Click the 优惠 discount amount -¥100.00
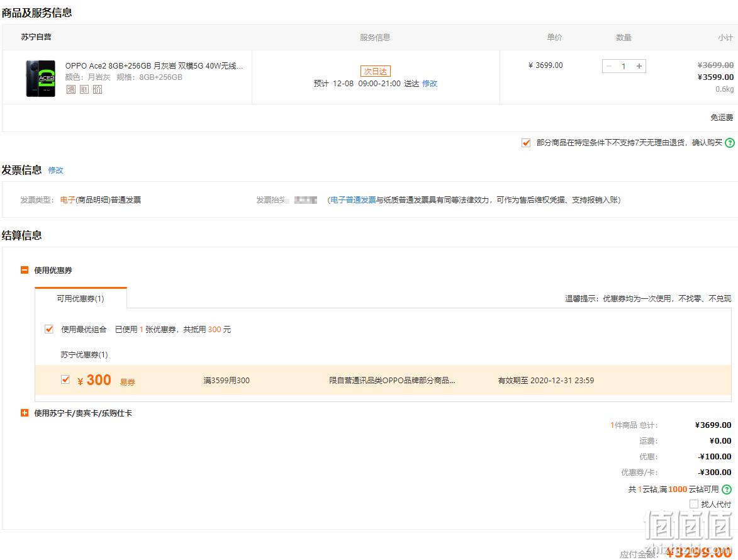Screen dimensions: 738x560 [715, 456]
